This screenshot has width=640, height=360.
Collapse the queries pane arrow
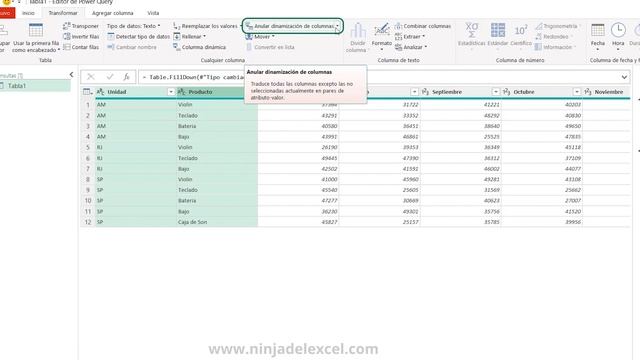(71, 74)
